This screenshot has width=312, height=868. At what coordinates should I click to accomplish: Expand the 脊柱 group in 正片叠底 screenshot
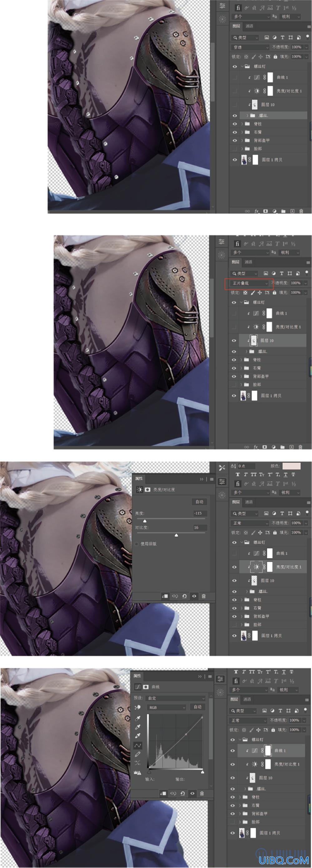click(241, 360)
